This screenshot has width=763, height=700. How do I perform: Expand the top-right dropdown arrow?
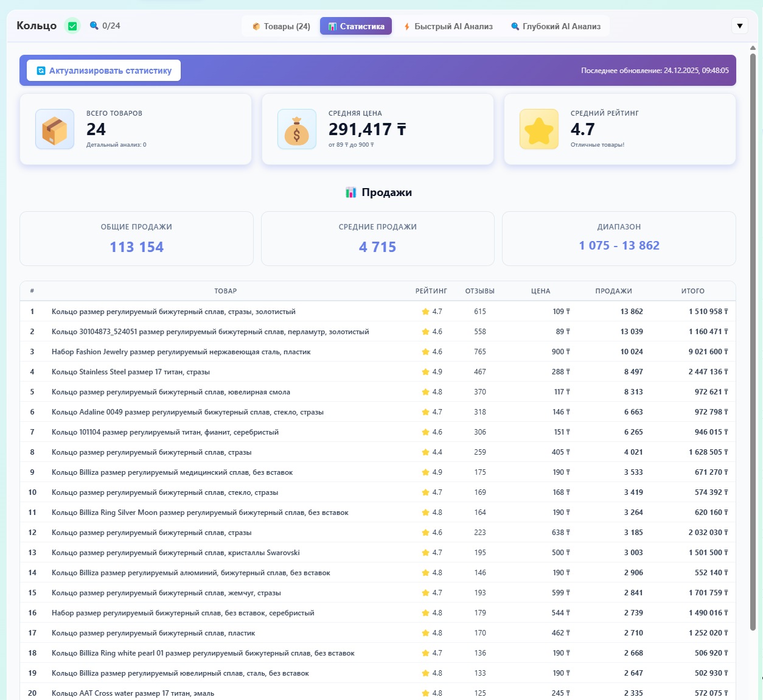pyautogui.click(x=739, y=26)
